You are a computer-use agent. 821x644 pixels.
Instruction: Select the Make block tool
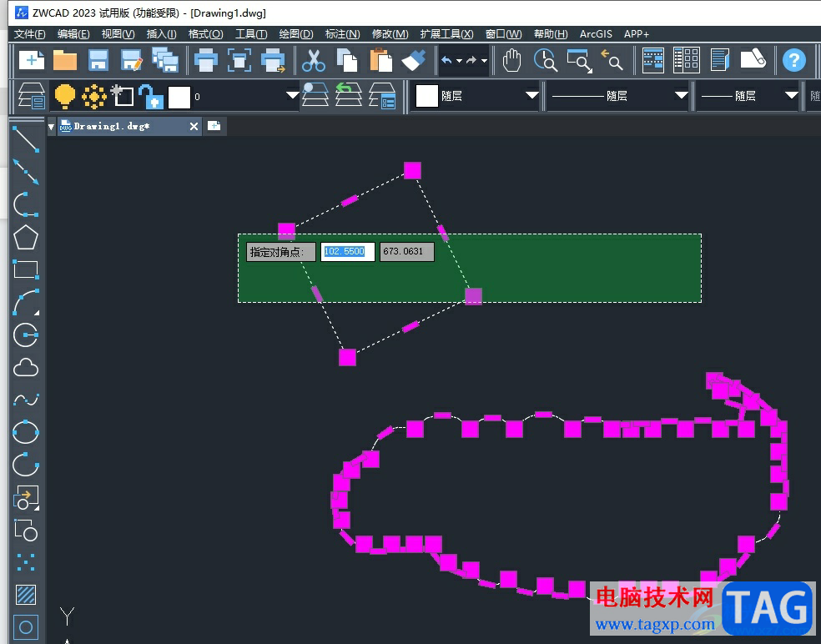(26, 531)
